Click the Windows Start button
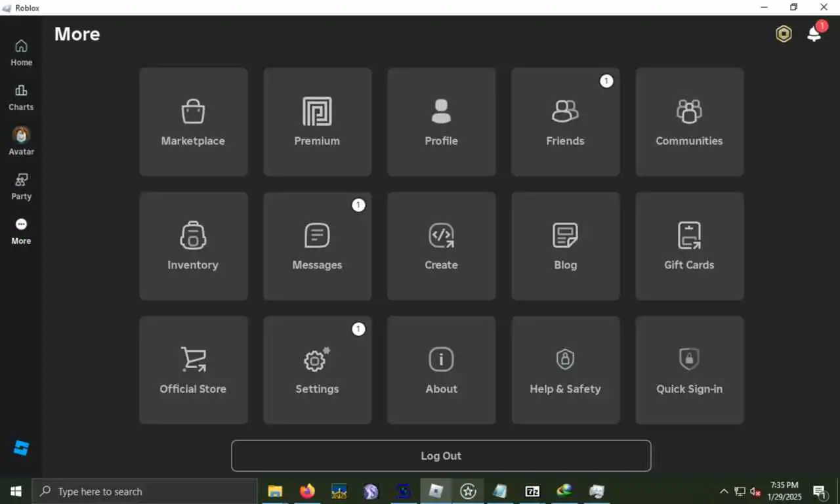Image resolution: width=840 pixels, height=504 pixels. [16, 491]
